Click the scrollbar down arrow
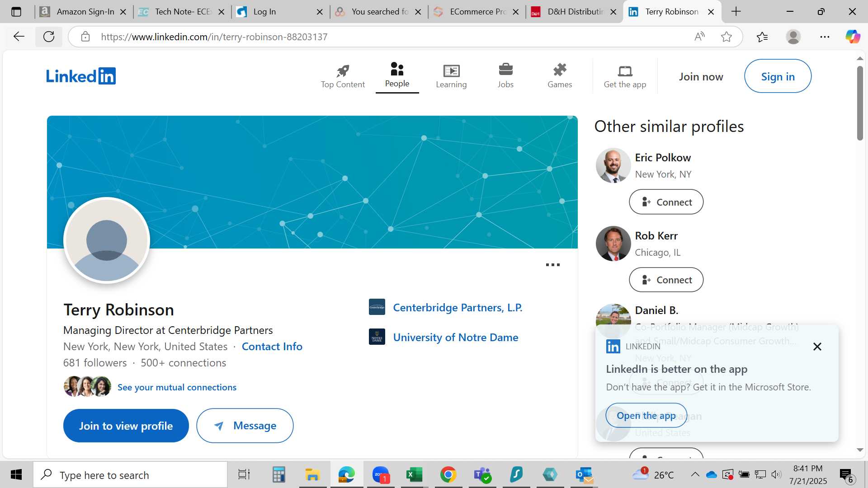The width and height of the screenshot is (868, 488). pos(860,450)
